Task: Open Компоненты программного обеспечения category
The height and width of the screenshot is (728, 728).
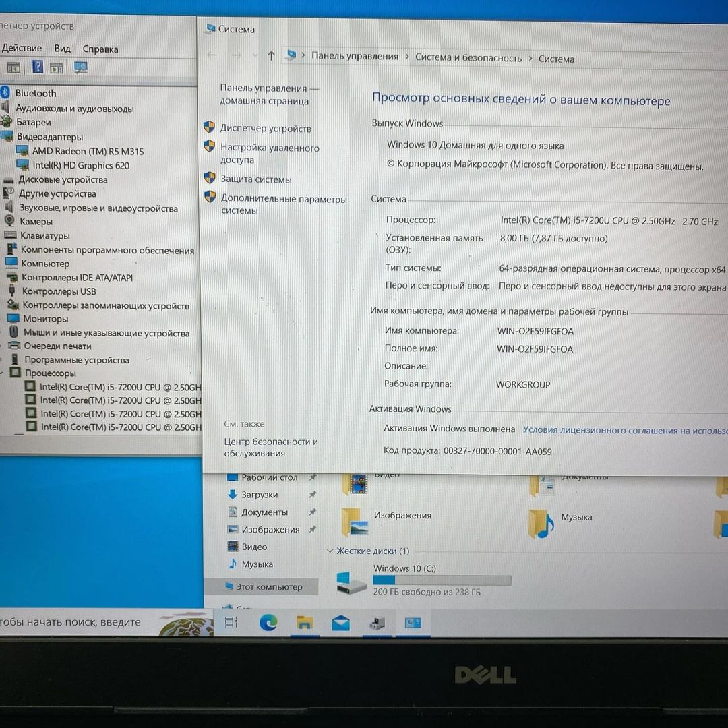Action: tap(107, 250)
